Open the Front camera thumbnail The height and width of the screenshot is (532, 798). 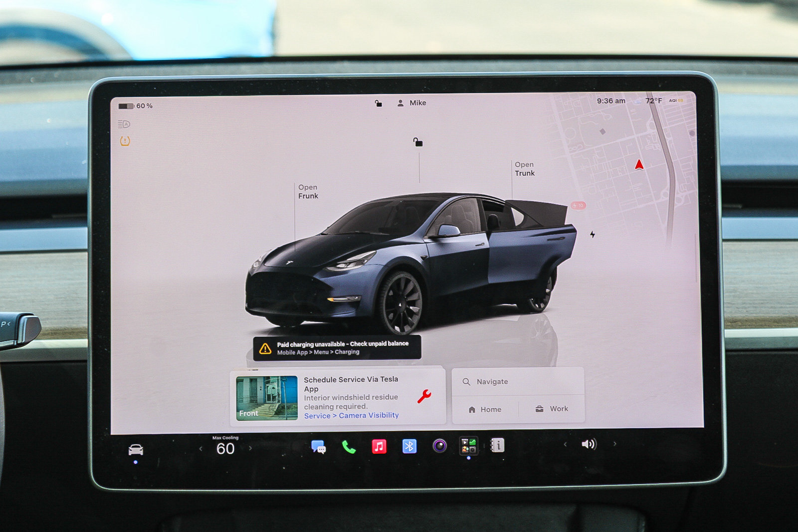click(267, 398)
